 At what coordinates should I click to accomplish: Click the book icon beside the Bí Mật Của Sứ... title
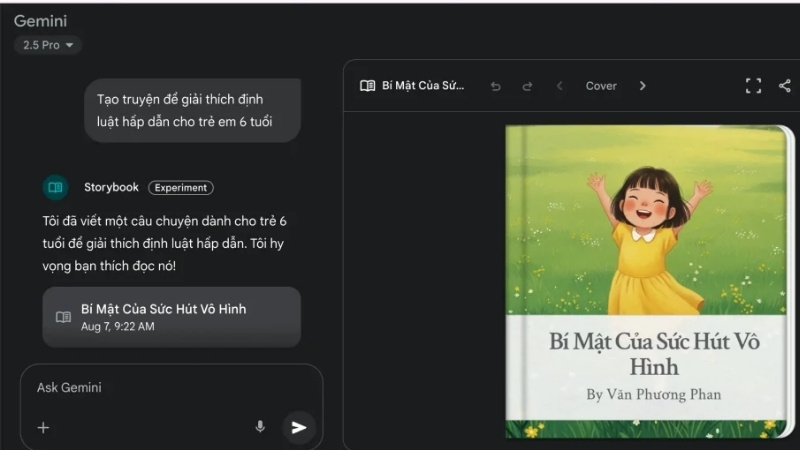coord(367,86)
